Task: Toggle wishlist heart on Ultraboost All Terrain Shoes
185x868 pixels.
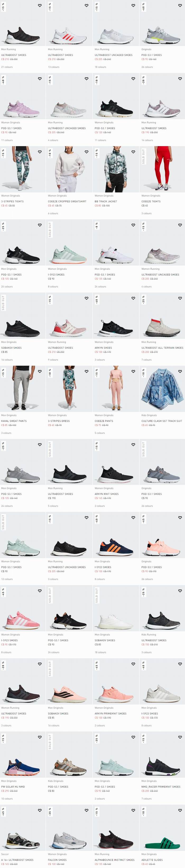Action: coord(180,298)
